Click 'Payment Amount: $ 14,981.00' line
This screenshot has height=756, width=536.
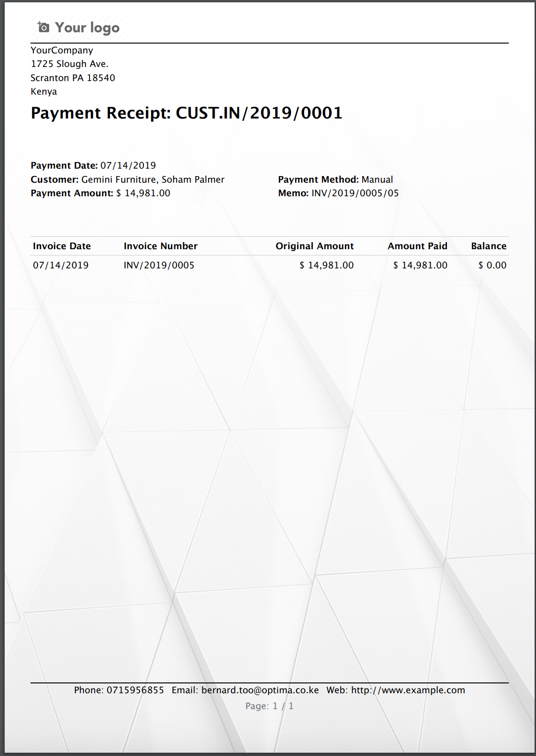tap(100, 193)
